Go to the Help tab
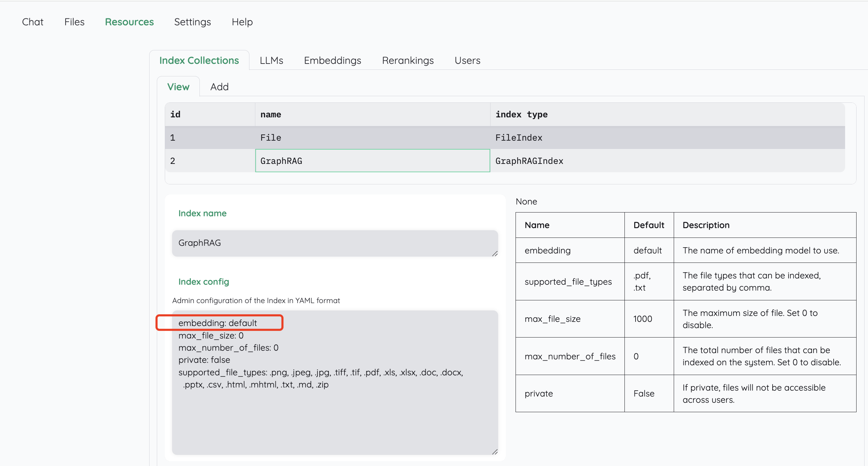Viewport: 868px width, 466px height. (x=242, y=22)
